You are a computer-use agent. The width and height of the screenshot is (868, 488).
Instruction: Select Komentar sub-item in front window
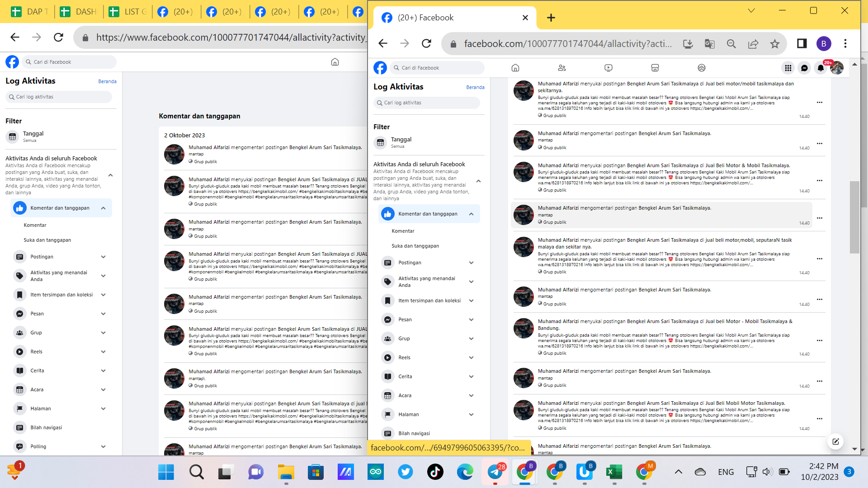tap(403, 231)
